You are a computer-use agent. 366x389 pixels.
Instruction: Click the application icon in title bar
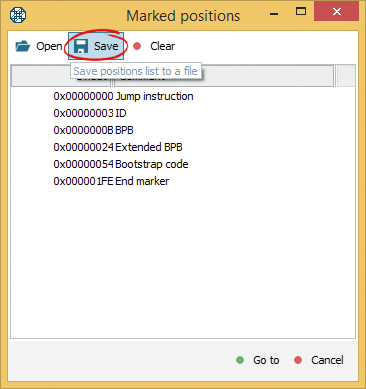[18, 15]
